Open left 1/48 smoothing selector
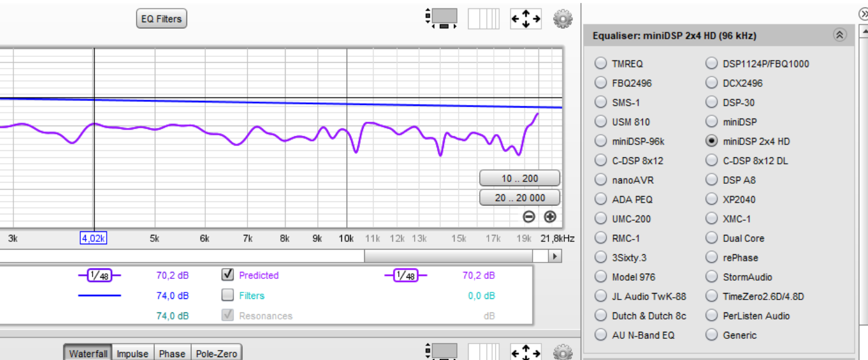 pyautogui.click(x=99, y=275)
